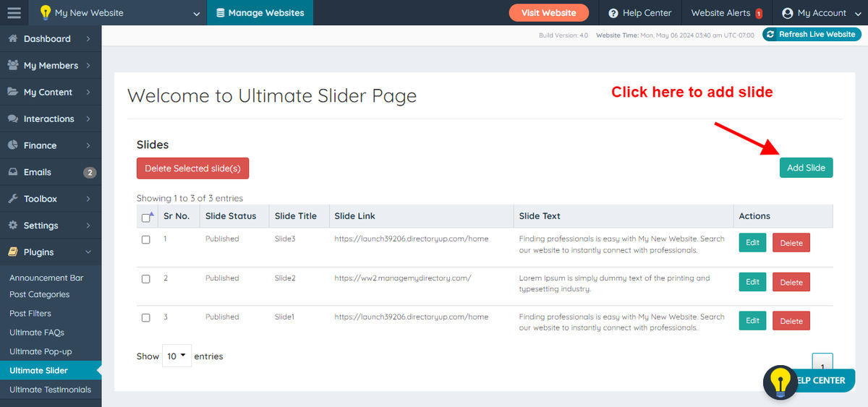Collapse the Plugins menu chevron
Screen dimensions: 868x407
88,252
